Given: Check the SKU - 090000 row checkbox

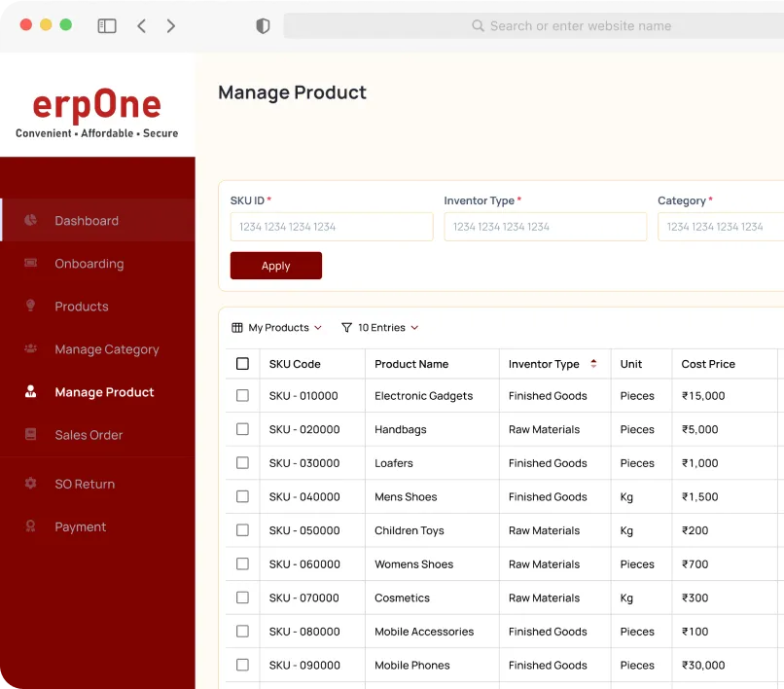Looking at the screenshot, I should click(x=242, y=665).
